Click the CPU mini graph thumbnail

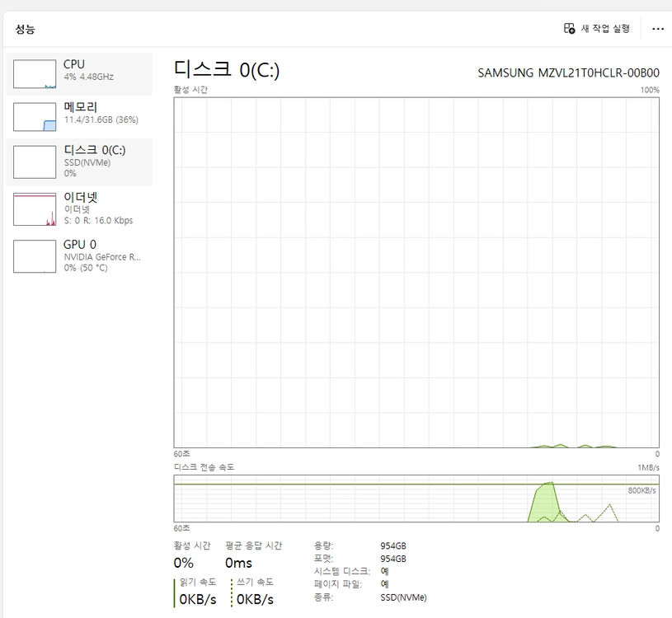point(35,74)
